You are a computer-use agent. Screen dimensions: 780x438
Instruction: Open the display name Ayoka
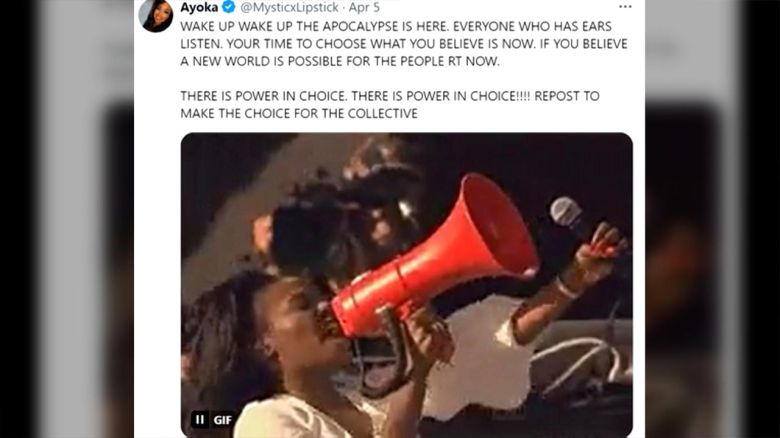click(x=199, y=7)
